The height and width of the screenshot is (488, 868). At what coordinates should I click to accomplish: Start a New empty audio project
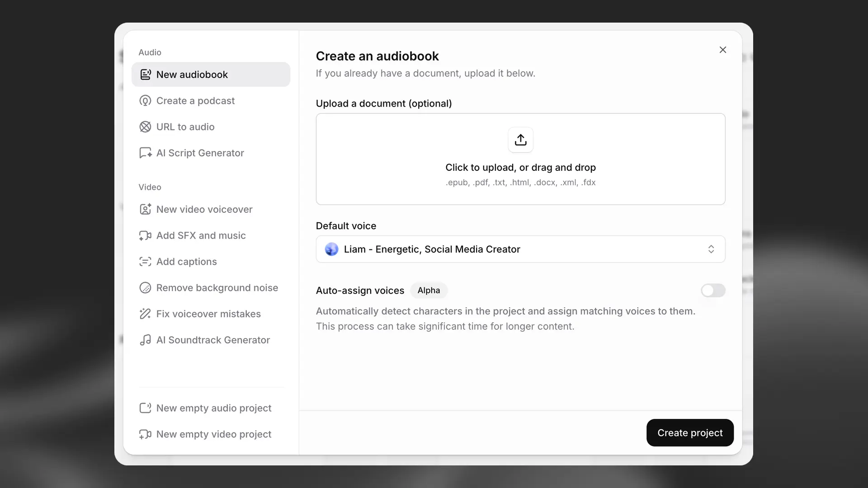pos(213,408)
